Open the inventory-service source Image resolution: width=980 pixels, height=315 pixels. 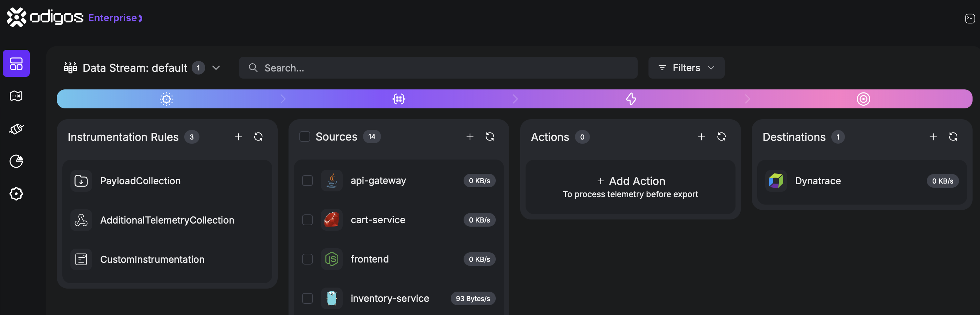click(399, 299)
